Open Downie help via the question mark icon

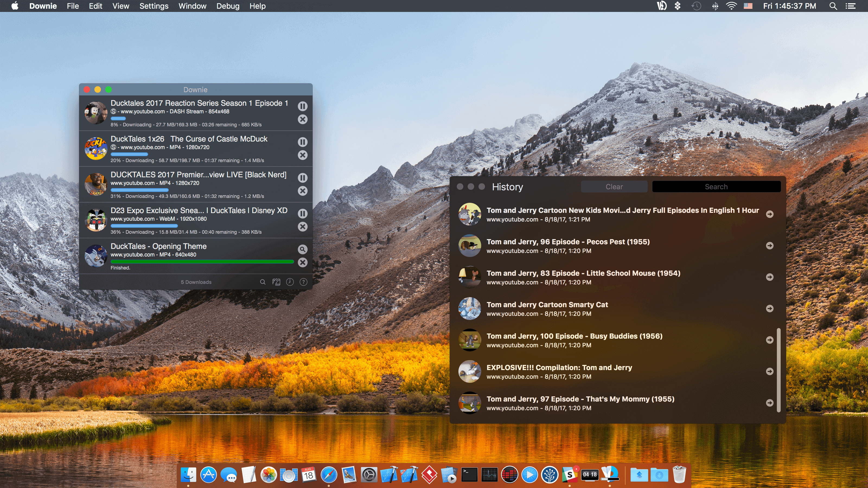pos(303,282)
